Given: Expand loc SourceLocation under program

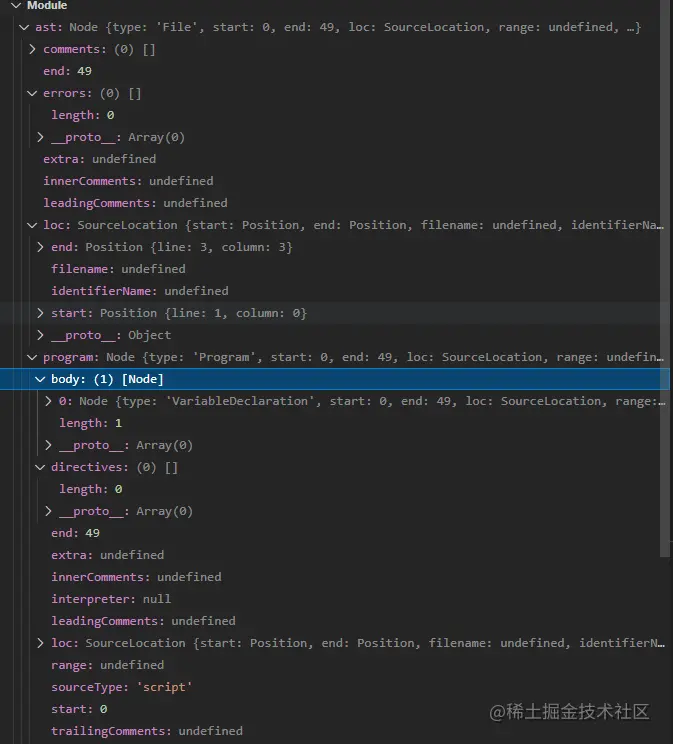Looking at the screenshot, I should point(40,643).
